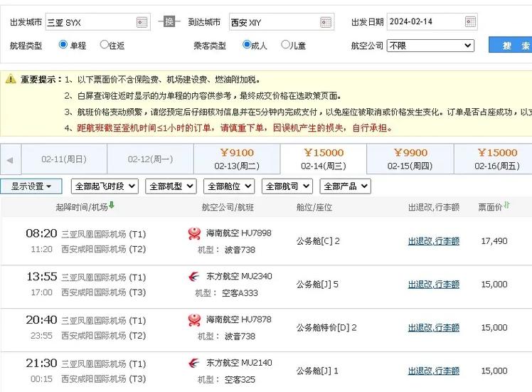Click the blue 搜索 search button
The image size is (532, 392).
(512, 46)
